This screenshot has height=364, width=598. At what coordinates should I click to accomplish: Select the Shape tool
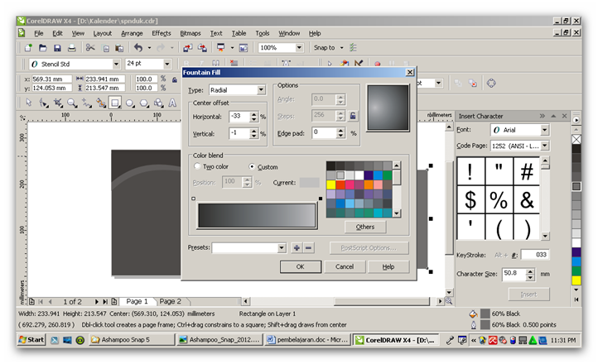coord(43,103)
